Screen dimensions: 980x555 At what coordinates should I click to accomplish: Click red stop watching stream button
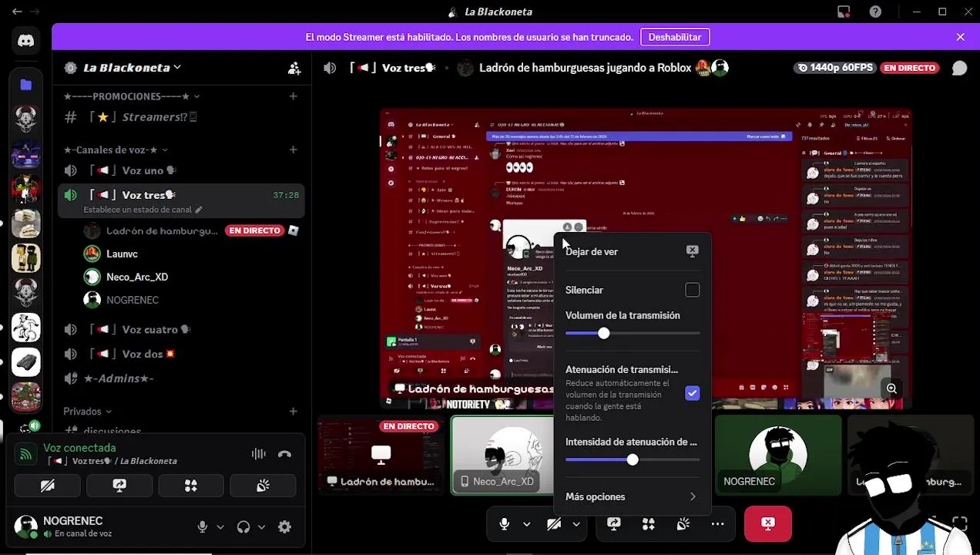coord(768,524)
